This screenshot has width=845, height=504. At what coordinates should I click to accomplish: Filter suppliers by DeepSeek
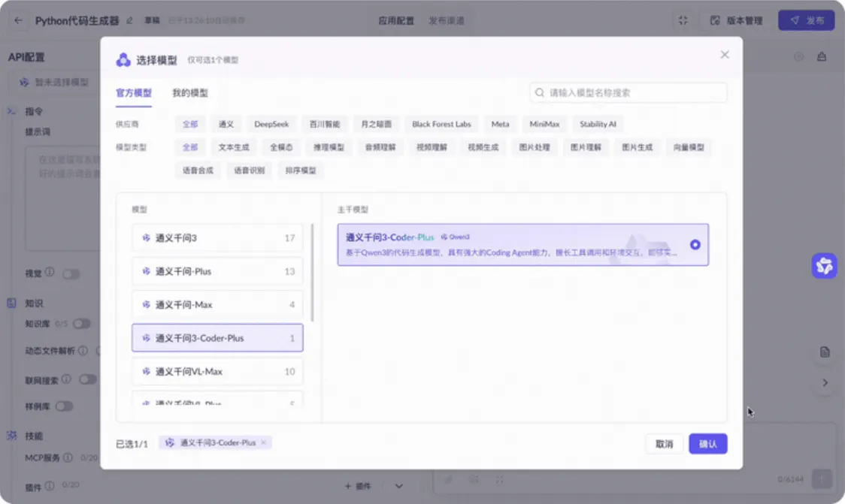[271, 124]
